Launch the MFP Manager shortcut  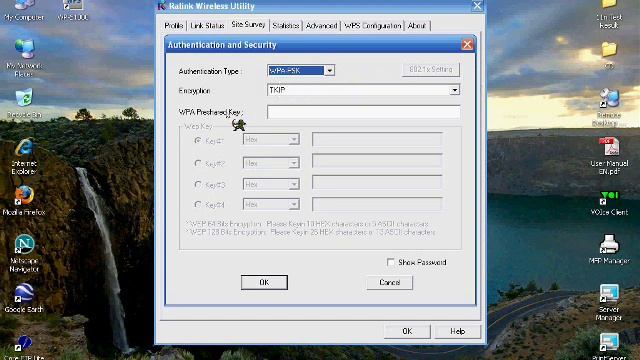(x=609, y=249)
